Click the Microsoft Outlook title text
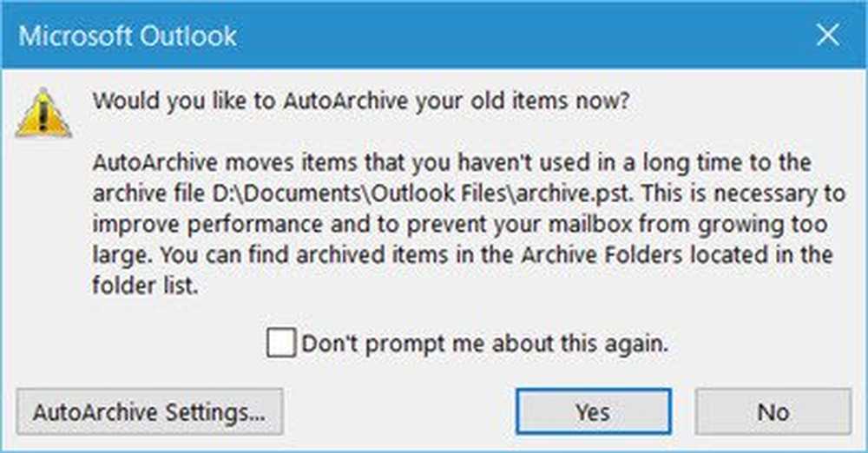The width and height of the screenshot is (868, 453). [128, 36]
